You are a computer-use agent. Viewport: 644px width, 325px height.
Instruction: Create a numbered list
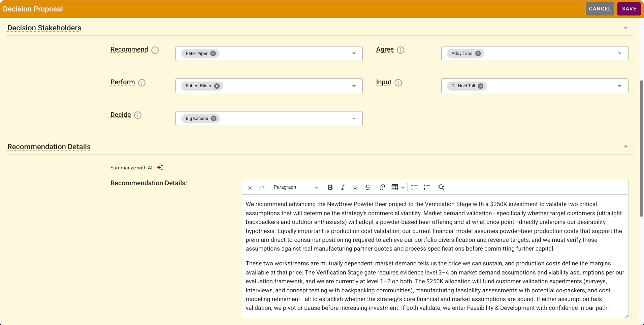(x=427, y=188)
